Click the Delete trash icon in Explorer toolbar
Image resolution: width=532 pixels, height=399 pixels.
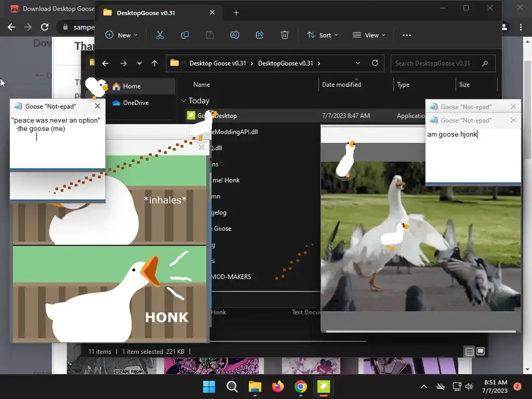point(285,35)
